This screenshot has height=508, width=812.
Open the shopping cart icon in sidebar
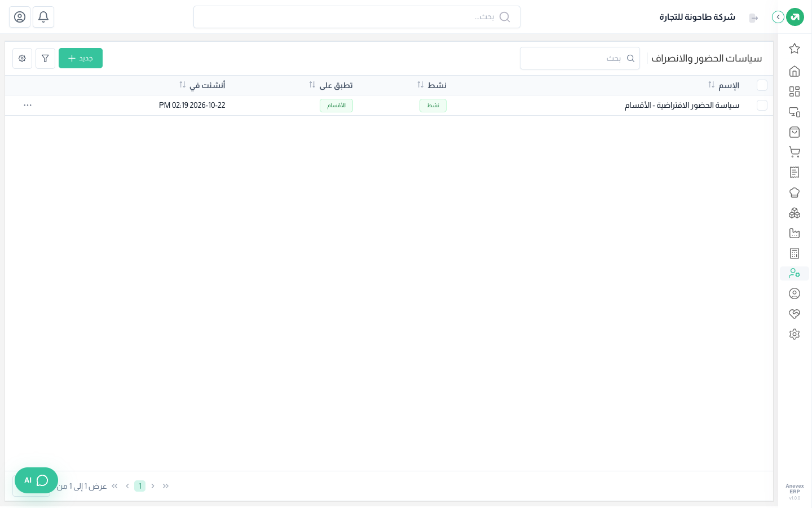coord(795,152)
